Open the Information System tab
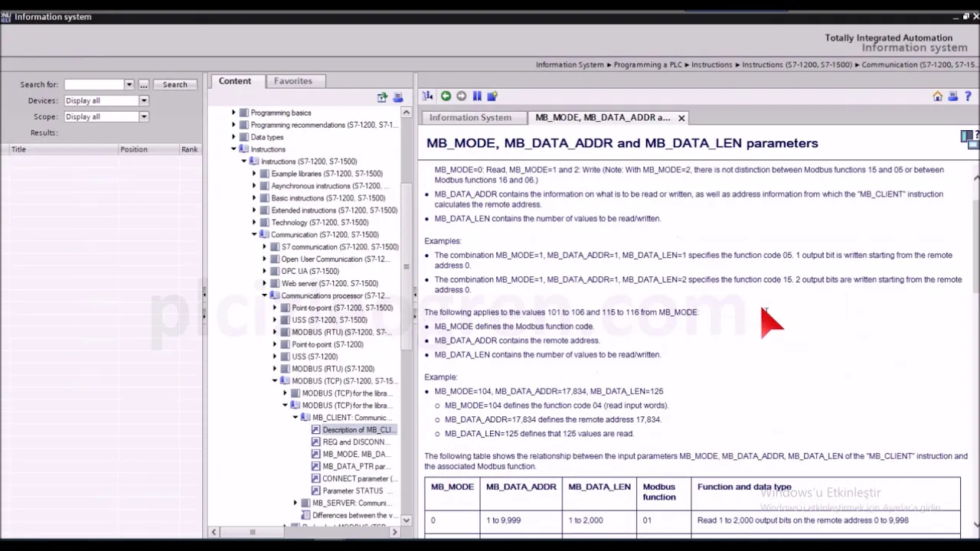The image size is (980, 551). [x=470, y=118]
